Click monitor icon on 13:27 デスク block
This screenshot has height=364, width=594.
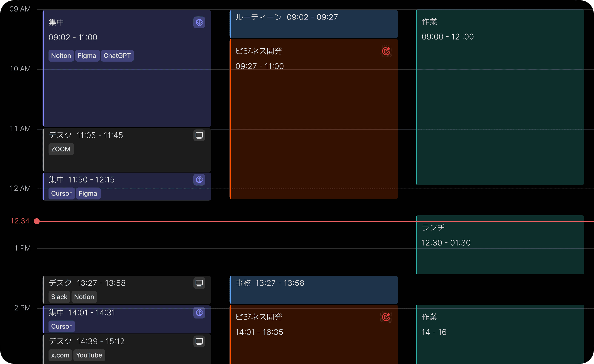(x=199, y=283)
